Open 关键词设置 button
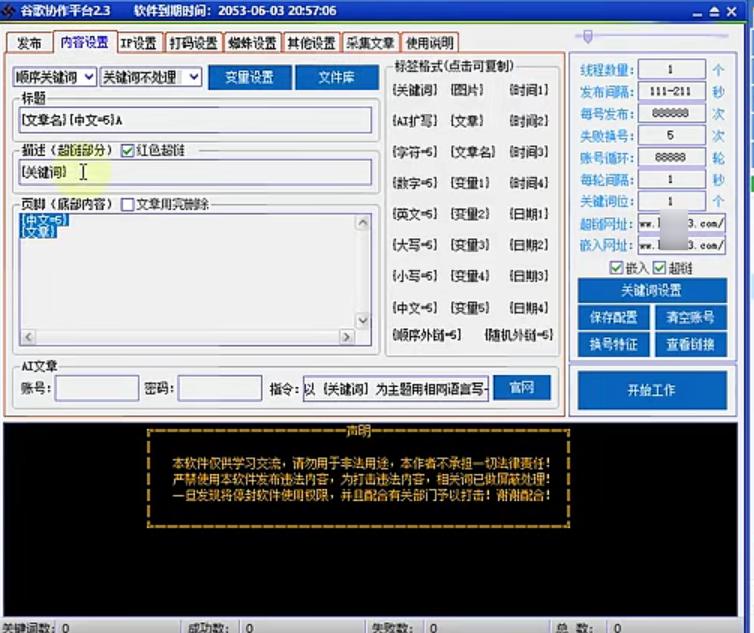 pos(652,291)
